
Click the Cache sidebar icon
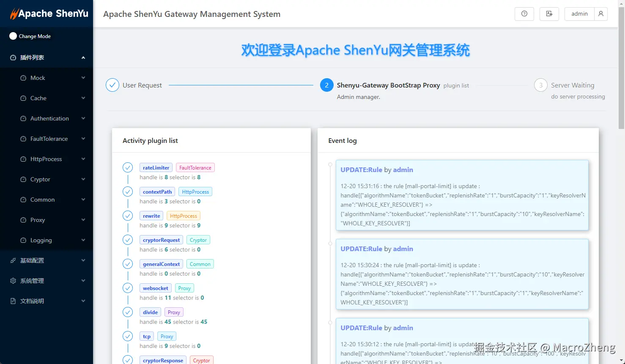coord(23,98)
